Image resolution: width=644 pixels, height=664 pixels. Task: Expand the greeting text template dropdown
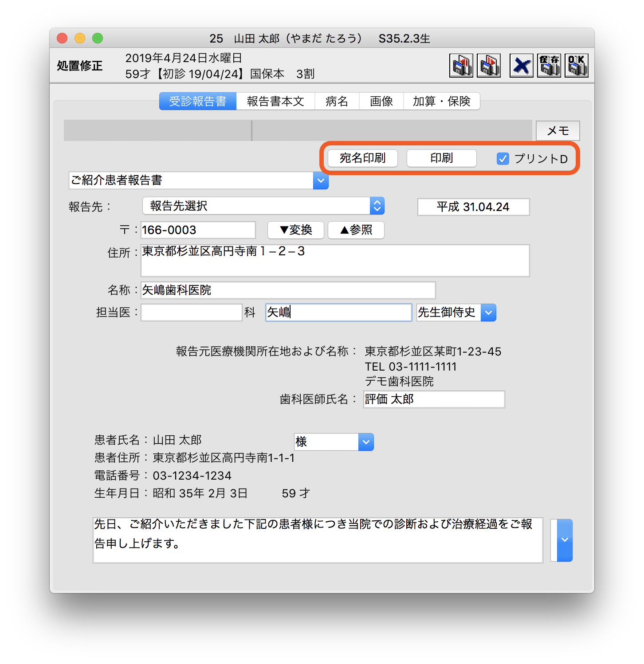point(564,540)
